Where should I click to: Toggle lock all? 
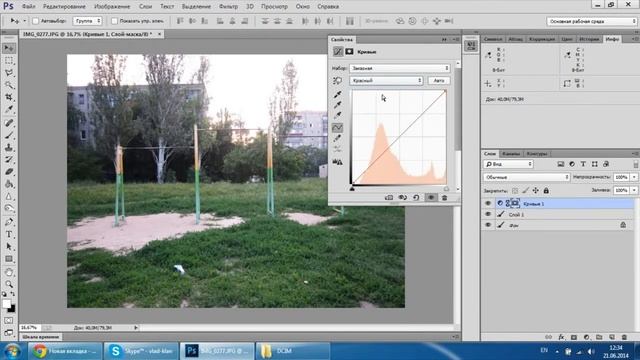point(546,191)
